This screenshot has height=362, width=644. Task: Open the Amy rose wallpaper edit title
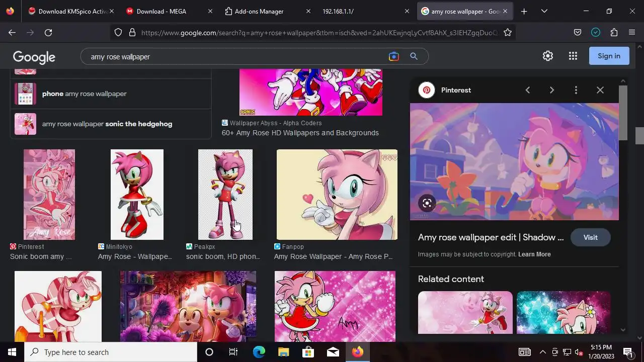click(491, 237)
